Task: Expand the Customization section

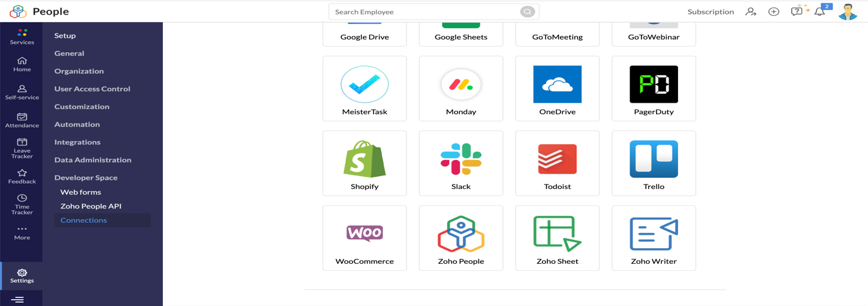Action: pos(82,106)
